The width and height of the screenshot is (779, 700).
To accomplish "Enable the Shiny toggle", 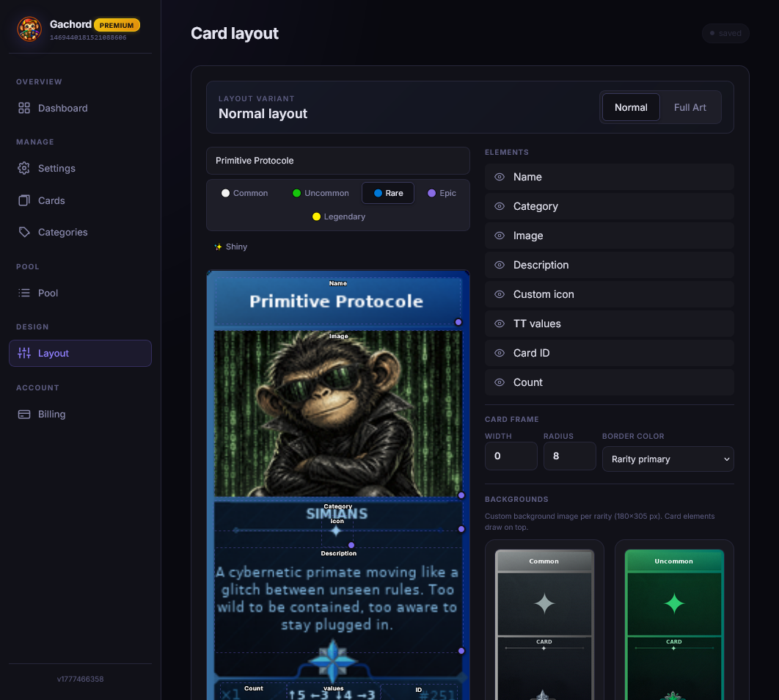I will pos(230,247).
